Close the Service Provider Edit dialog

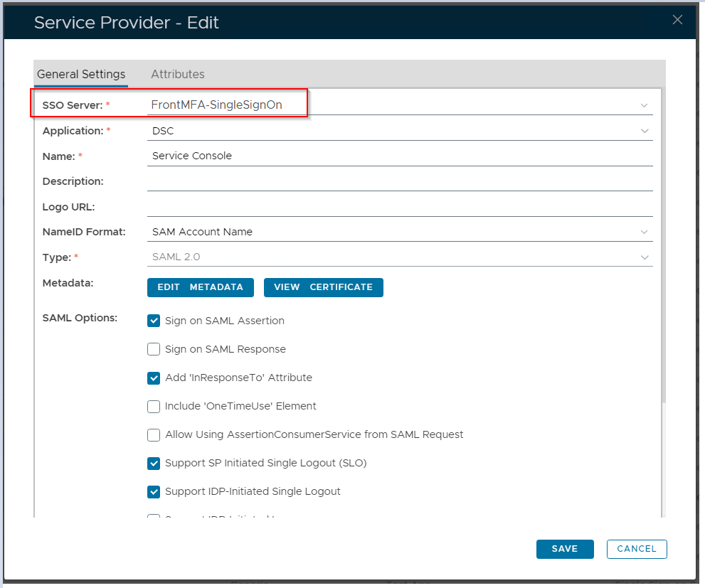pos(677,20)
